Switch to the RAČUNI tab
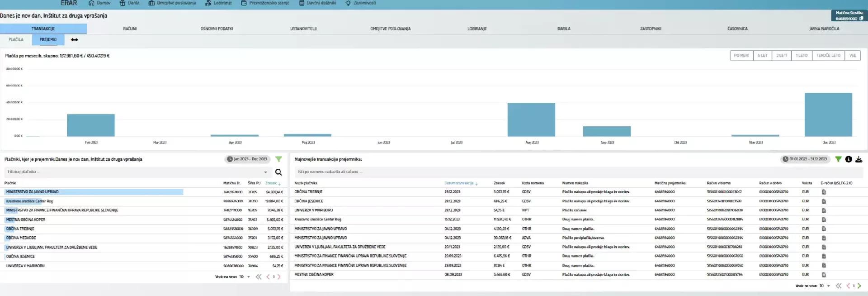Screen dimensions: 868x296 tap(130, 29)
